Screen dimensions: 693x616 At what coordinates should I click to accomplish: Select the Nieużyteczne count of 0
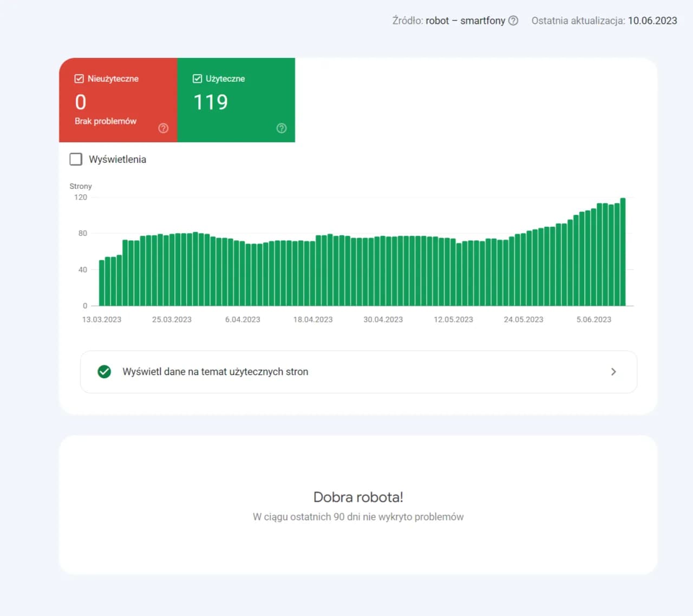[81, 102]
